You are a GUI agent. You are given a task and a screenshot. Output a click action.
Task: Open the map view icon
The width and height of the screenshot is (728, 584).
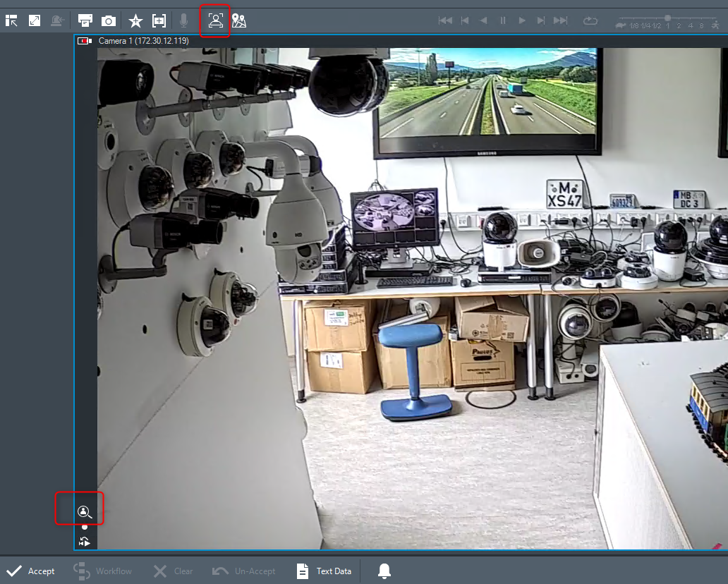click(x=238, y=20)
